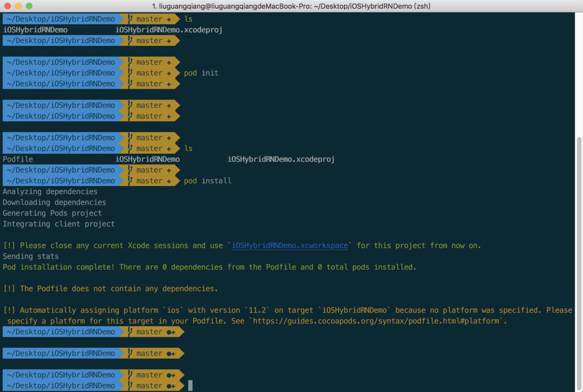Click 'Pod installation complete!' message line
583x392 pixels.
[x=210, y=267]
